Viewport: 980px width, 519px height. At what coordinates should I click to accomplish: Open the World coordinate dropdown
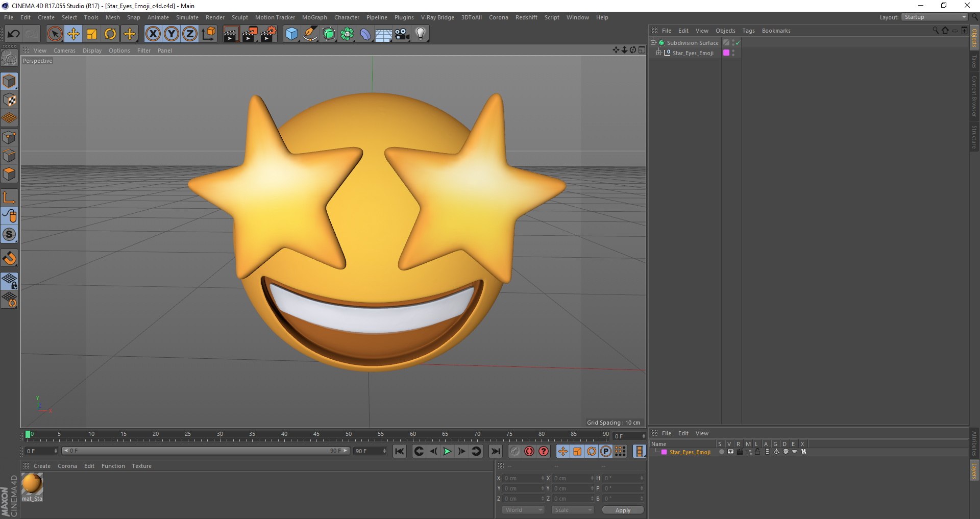coord(523,510)
